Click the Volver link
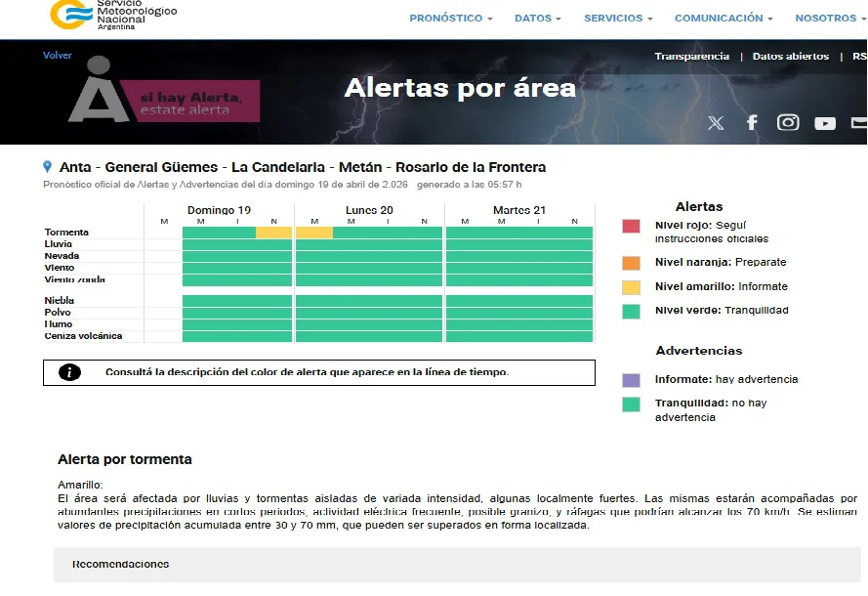This screenshot has height=596, width=868. pos(58,55)
